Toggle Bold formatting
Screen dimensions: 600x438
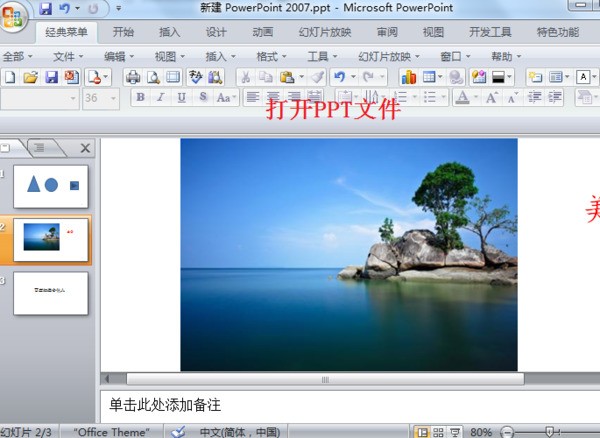140,98
